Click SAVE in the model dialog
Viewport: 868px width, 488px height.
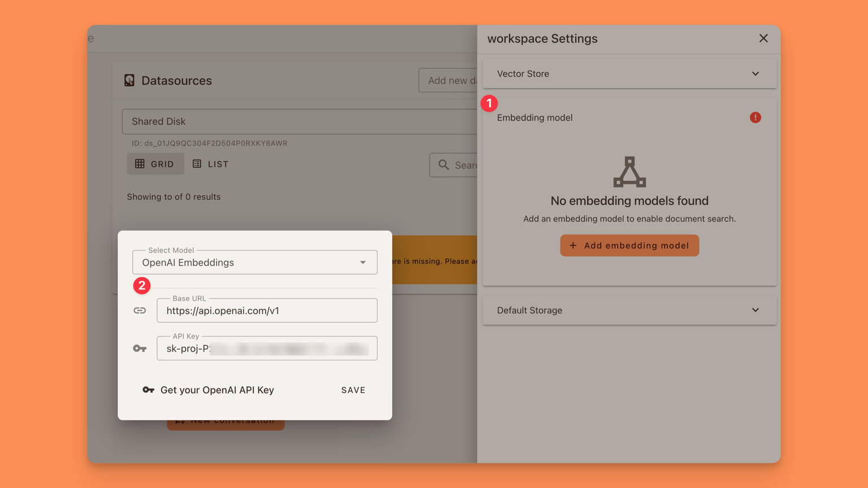click(x=353, y=390)
